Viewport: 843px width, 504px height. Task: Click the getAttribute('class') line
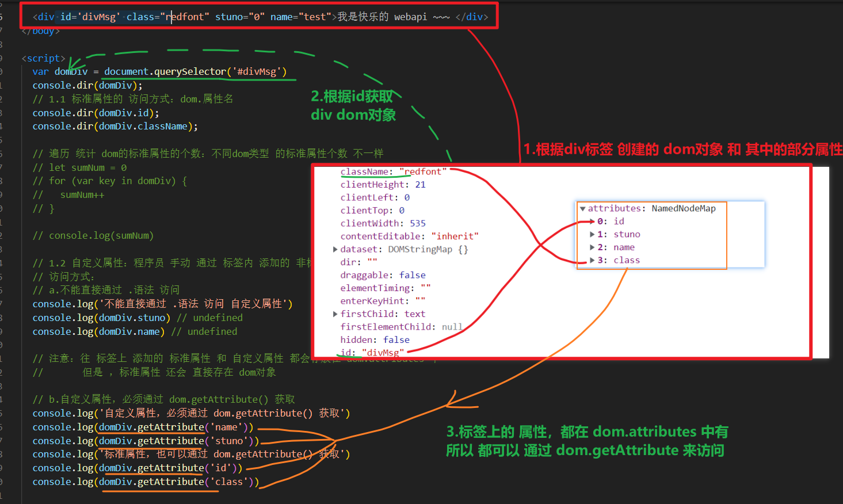(146, 482)
